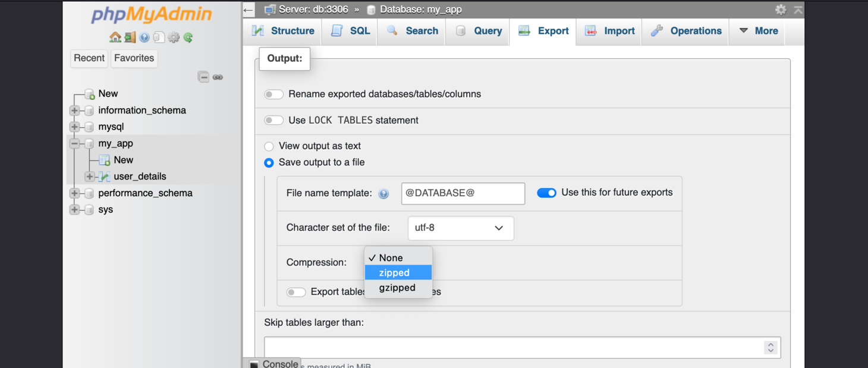
Task: Choose None in Compression list
Action: point(398,257)
